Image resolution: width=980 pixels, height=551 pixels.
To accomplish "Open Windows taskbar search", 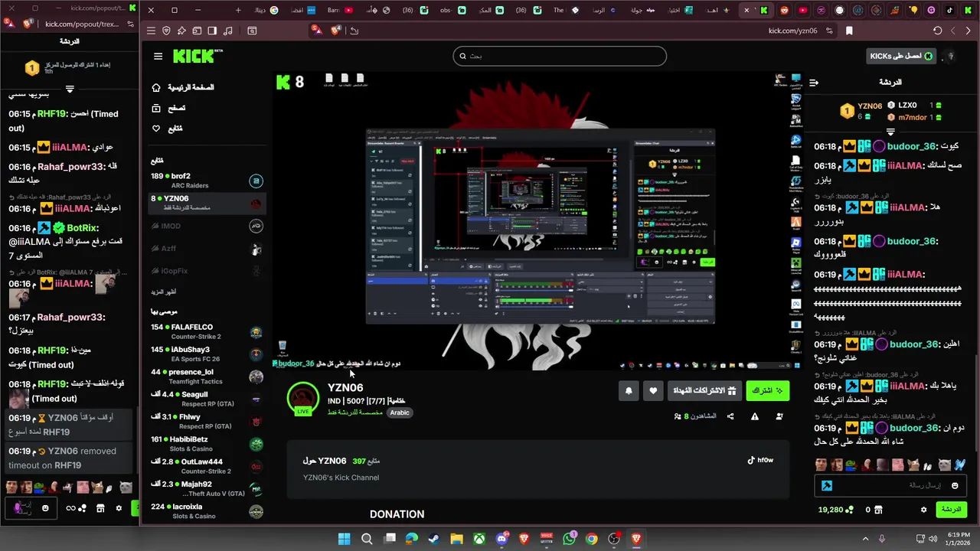I will click(x=367, y=539).
